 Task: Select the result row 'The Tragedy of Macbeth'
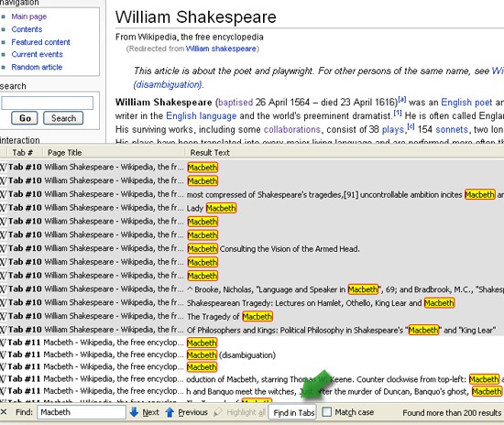point(252,316)
